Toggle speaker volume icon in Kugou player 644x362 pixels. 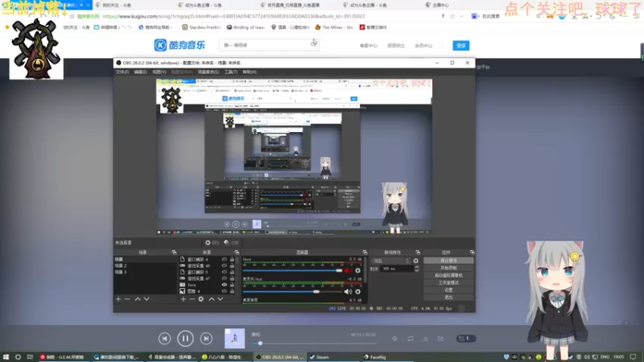[394, 339]
